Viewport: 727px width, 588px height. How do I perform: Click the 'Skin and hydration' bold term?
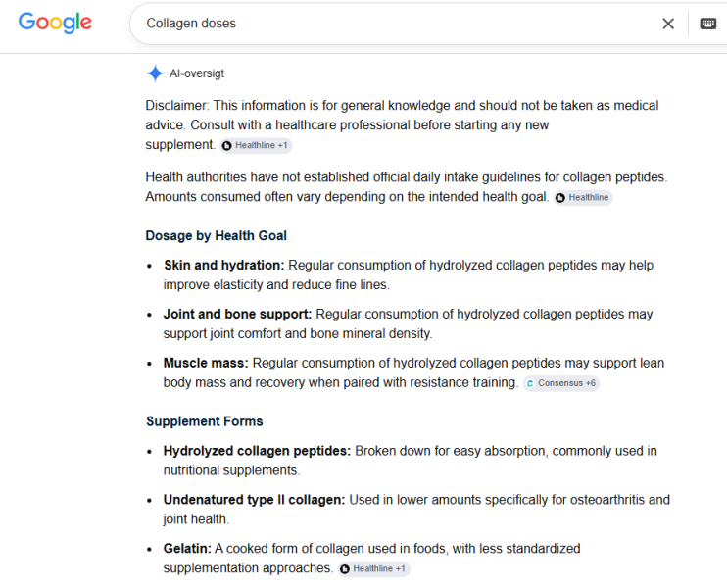[224, 265]
